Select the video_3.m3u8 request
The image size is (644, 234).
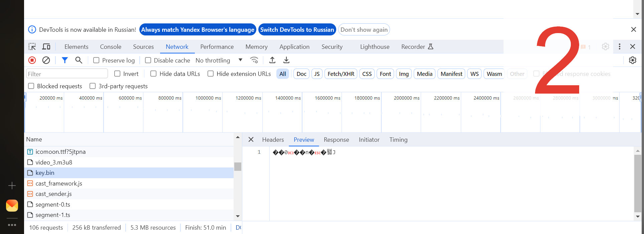(129, 162)
